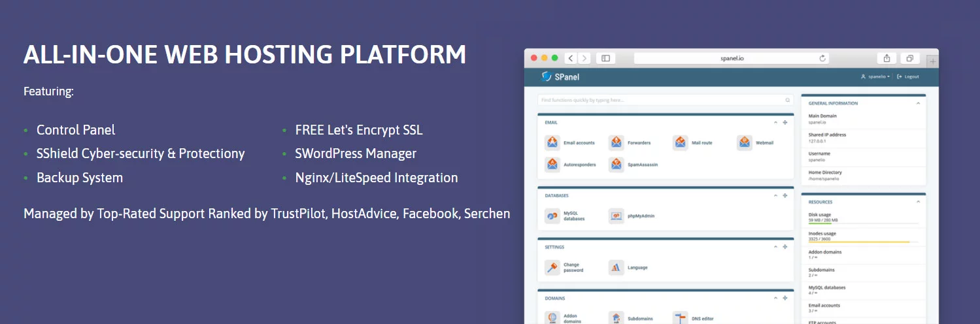980x324 pixels.
Task: Click the Control Panel feature bullet
Action: click(76, 130)
